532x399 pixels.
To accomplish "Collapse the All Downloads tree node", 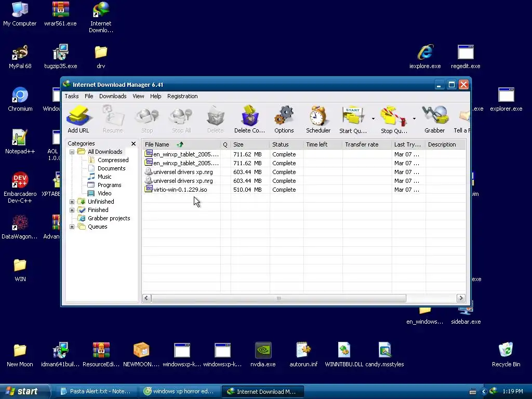I will point(72,152).
